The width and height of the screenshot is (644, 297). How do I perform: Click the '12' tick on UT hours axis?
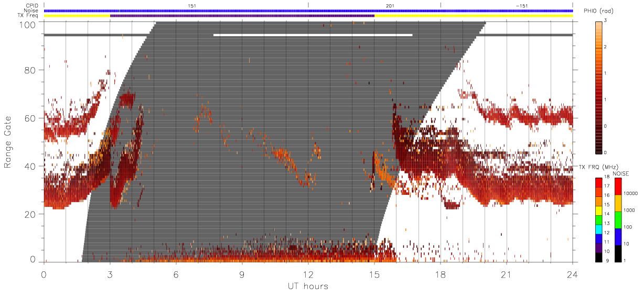(308, 274)
